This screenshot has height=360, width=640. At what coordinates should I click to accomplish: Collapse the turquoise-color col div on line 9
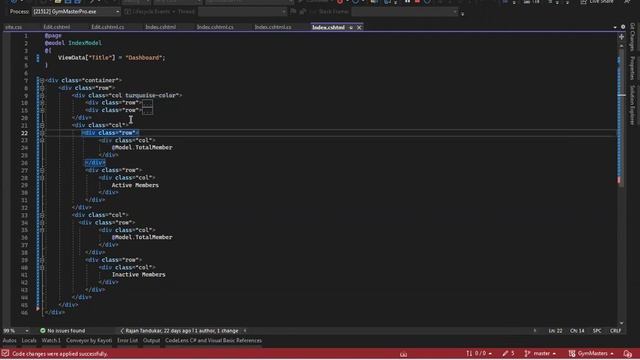pyautogui.click(x=42, y=96)
